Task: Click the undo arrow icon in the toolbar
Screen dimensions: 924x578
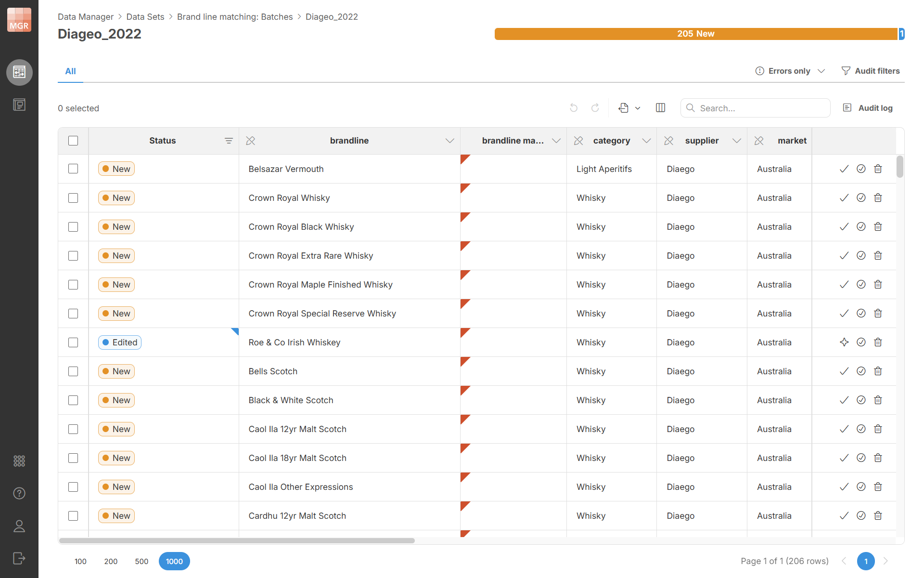Action: [x=573, y=108]
